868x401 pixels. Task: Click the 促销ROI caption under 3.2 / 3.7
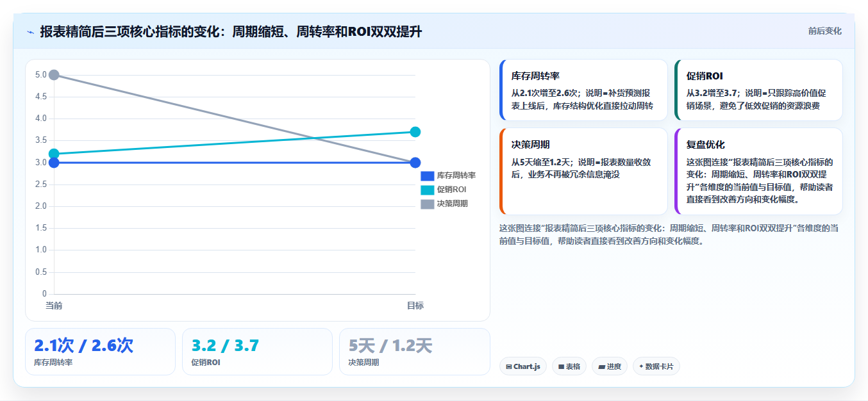pyautogui.click(x=205, y=363)
